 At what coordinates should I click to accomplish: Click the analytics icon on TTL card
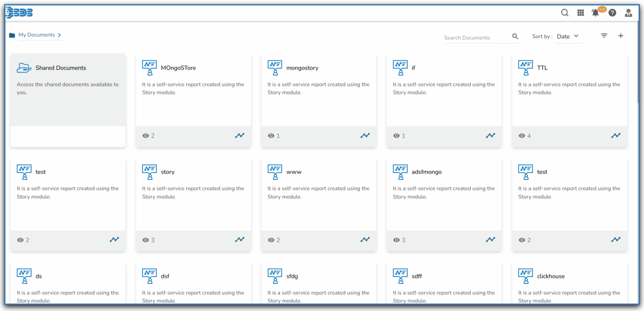(x=615, y=135)
